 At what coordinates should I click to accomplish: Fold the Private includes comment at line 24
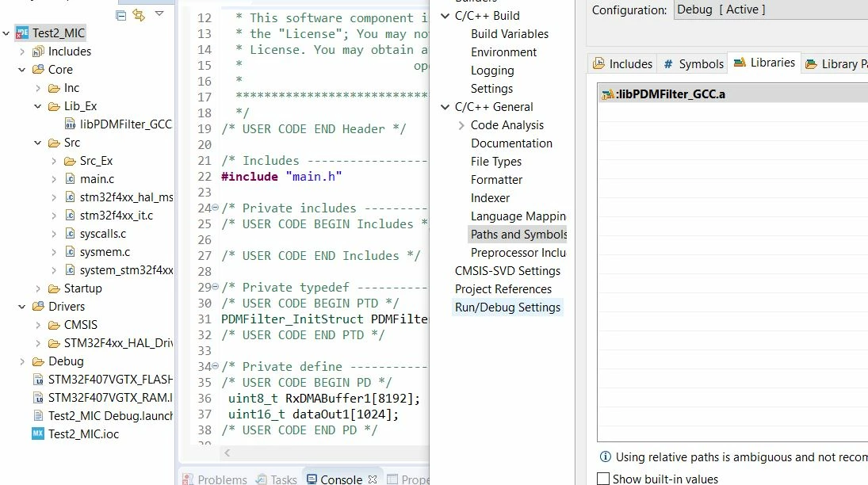click(216, 208)
